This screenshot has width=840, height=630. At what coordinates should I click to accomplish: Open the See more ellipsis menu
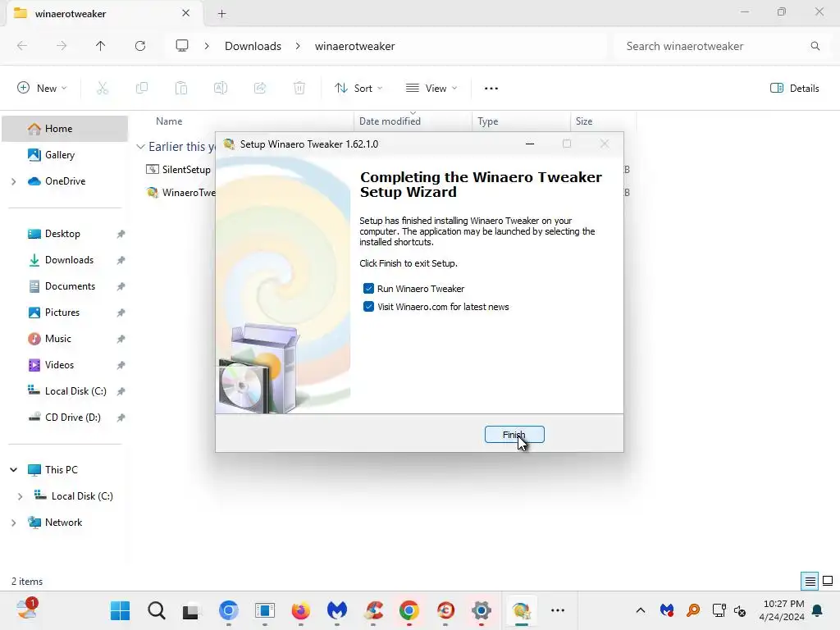[491, 89]
